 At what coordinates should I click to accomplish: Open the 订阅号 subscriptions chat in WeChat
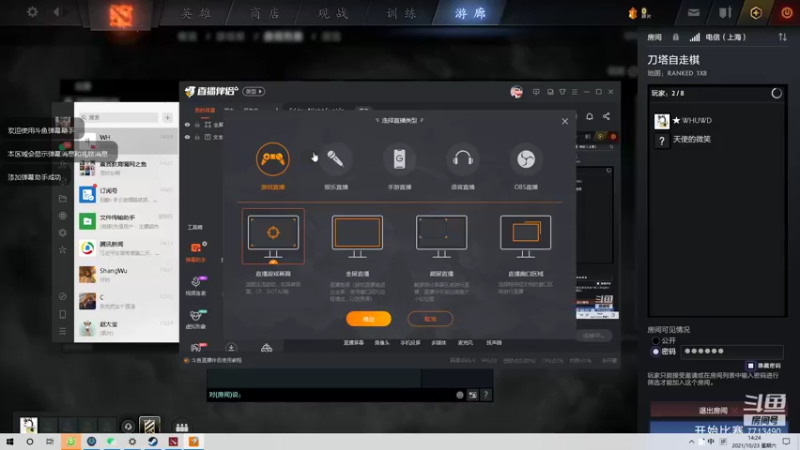click(127, 194)
